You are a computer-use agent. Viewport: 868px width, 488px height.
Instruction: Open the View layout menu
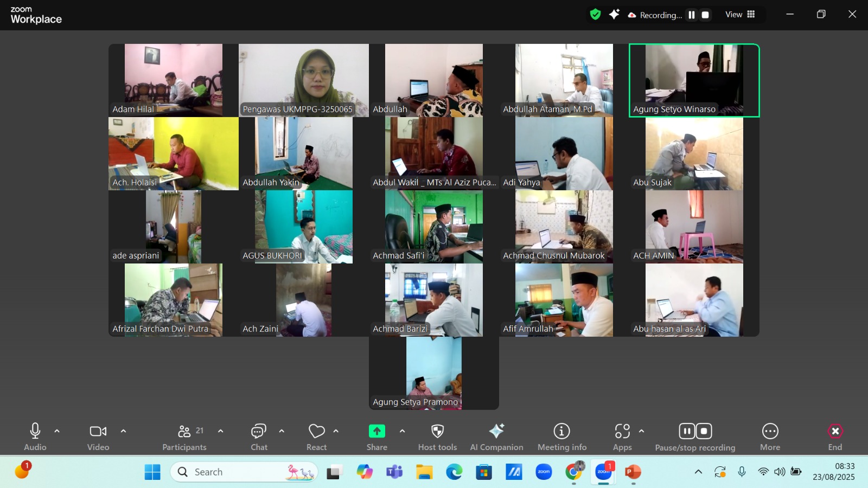tap(740, 15)
